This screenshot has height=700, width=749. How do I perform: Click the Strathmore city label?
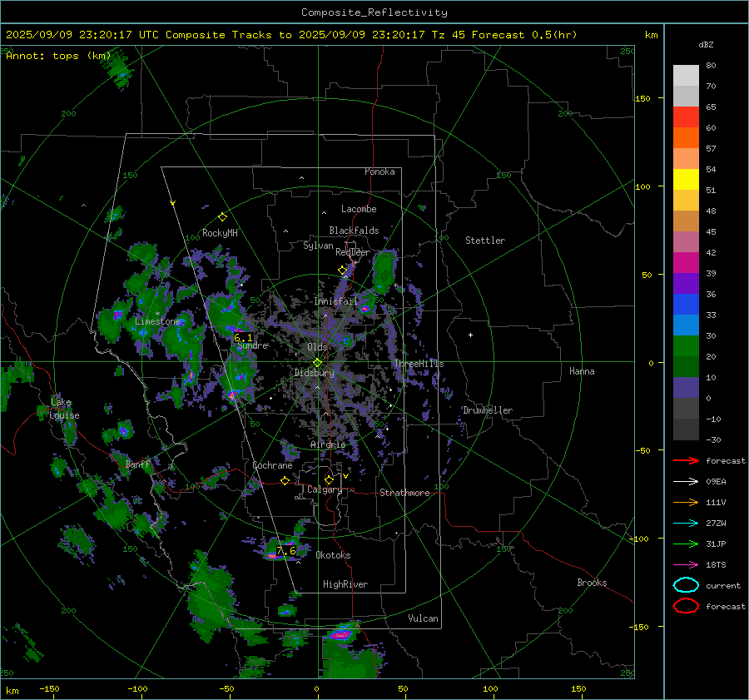pyautogui.click(x=404, y=493)
